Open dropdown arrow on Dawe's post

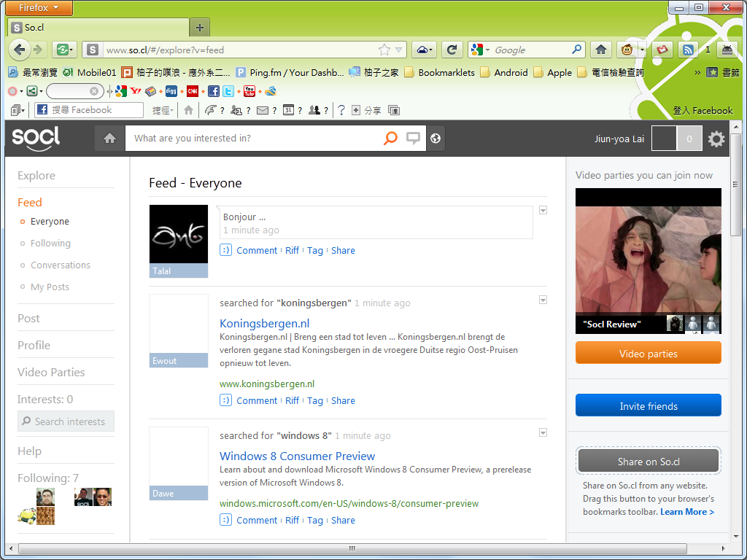tap(543, 433)
